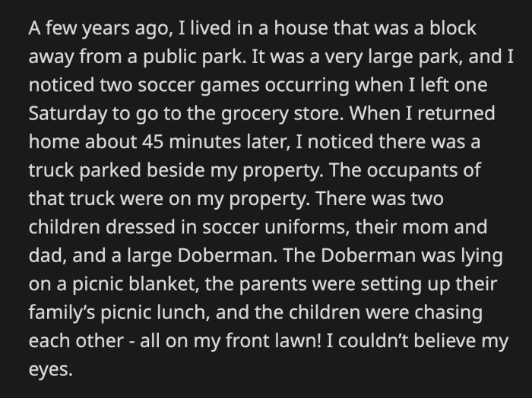Place cursor on the opening words "A few years"
Screen dimensions: 532x398
point(79,28)
